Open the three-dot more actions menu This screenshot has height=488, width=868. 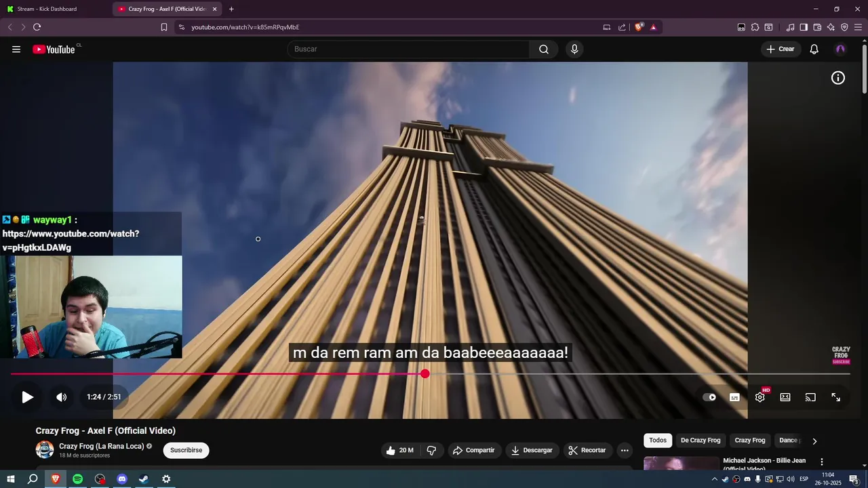click(625, 450)
